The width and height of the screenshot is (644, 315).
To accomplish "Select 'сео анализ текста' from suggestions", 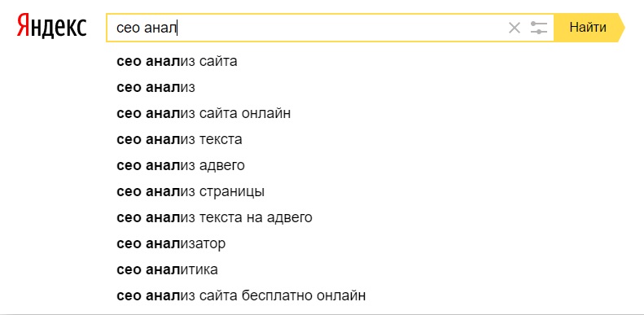I will tap(179, 139).
